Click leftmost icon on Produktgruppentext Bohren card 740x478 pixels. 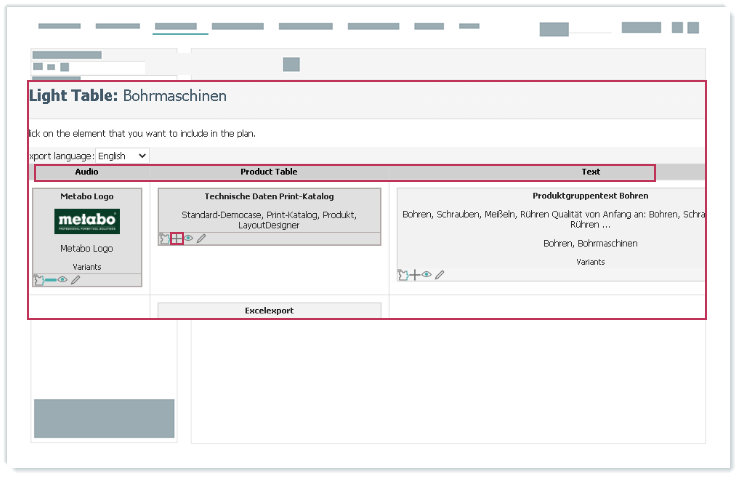pos(403,274)
